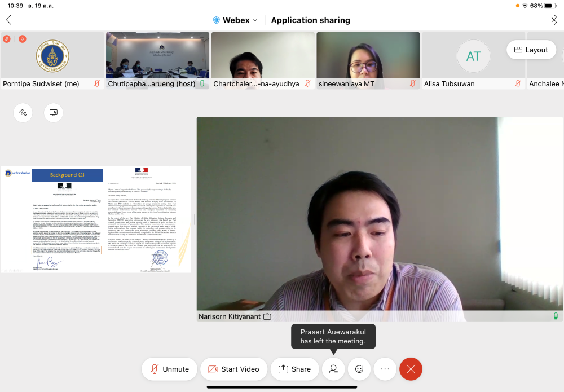
Task: Open the participants list
Action: tap(333, 369)
